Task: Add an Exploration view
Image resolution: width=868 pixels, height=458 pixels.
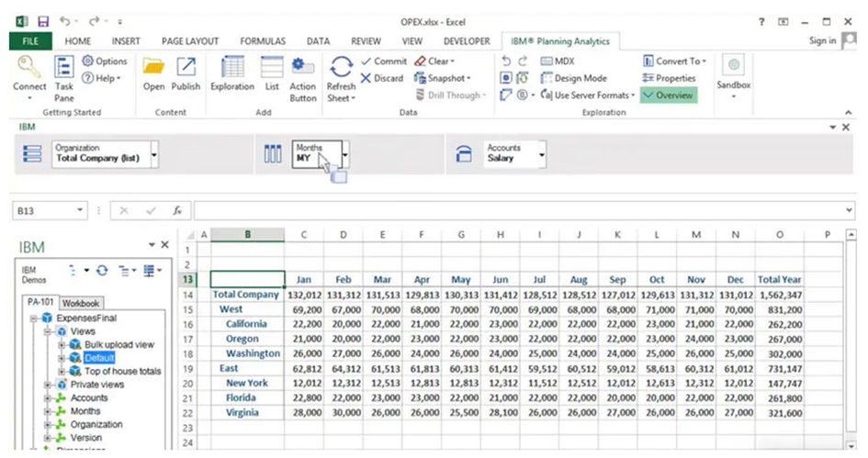Action: 232,73
